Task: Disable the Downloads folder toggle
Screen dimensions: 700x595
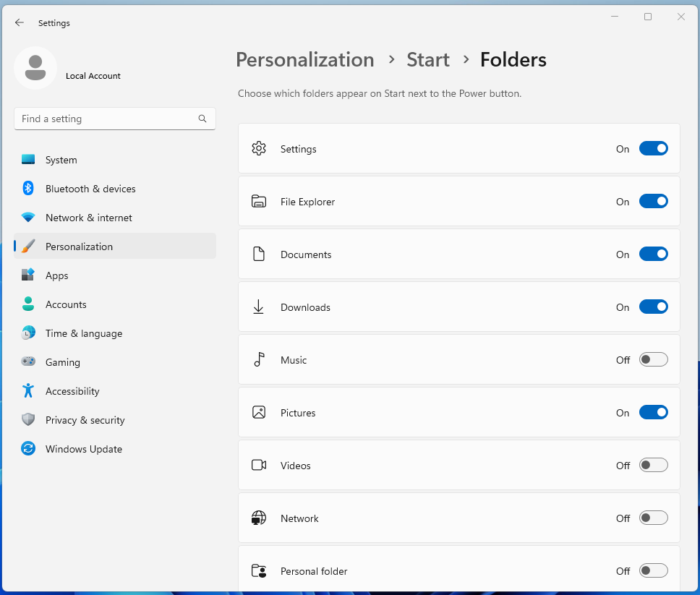Action: pyautogui.click(x=653, y=307)
